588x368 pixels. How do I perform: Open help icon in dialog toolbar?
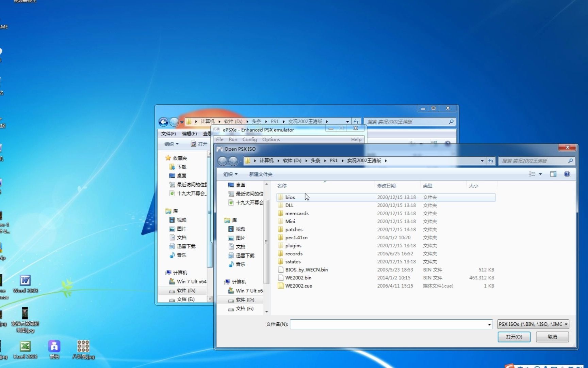[567, 174]
